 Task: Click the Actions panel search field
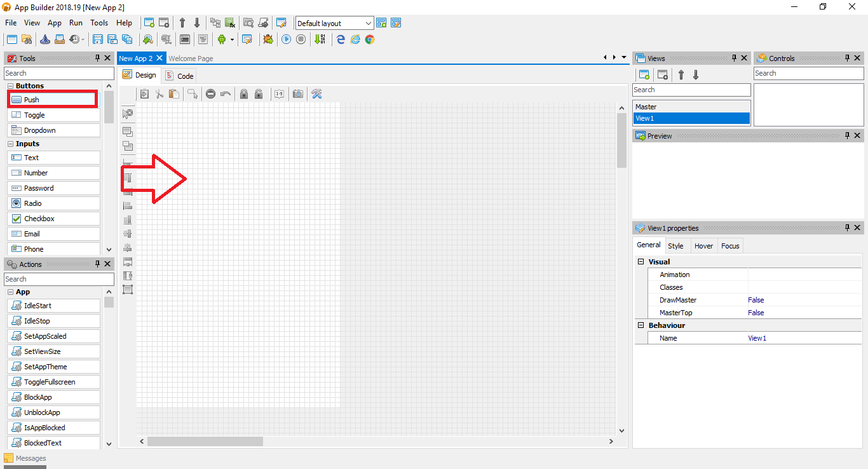click(x=59, y=278)
